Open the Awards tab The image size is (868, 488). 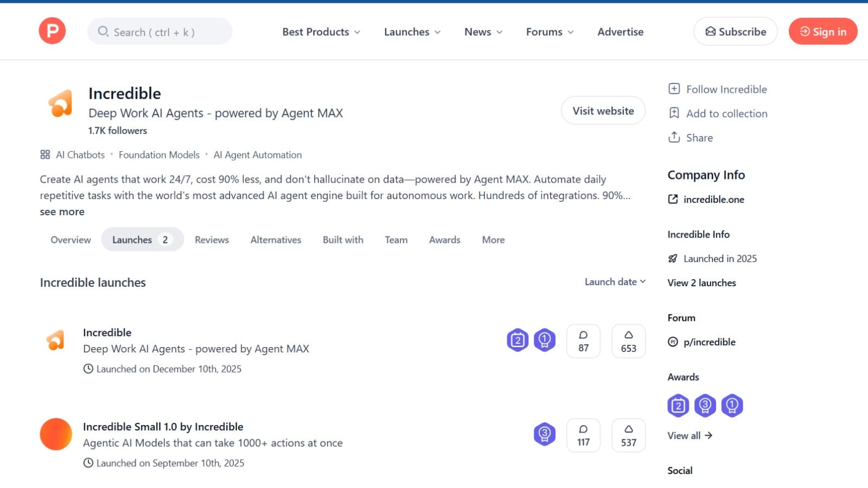point(445,240)
